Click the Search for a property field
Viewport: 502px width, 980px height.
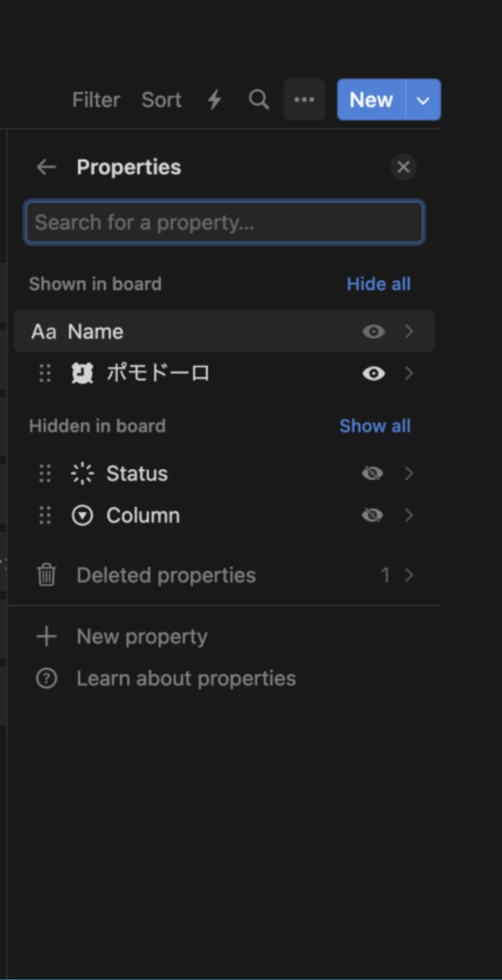click(x=224, y=223)
